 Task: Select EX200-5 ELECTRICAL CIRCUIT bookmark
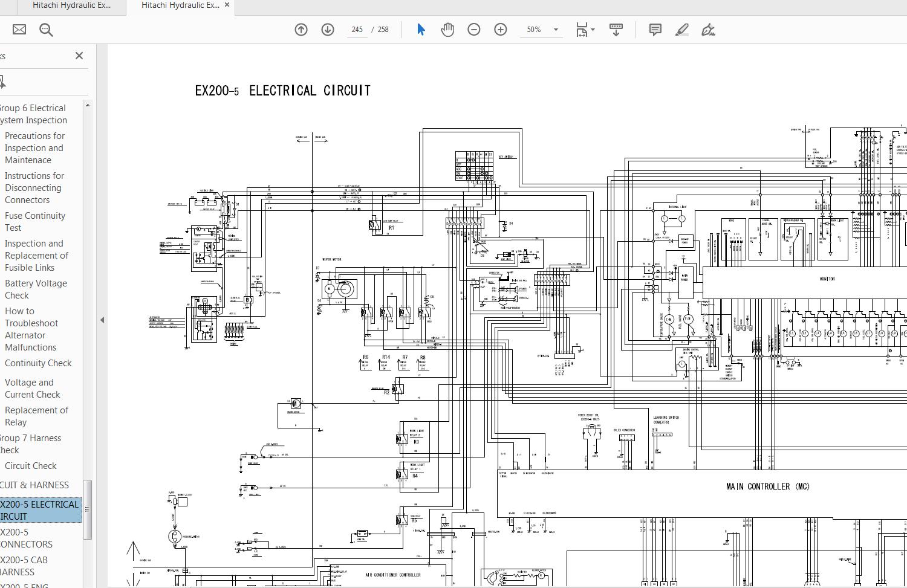[39, 511]
